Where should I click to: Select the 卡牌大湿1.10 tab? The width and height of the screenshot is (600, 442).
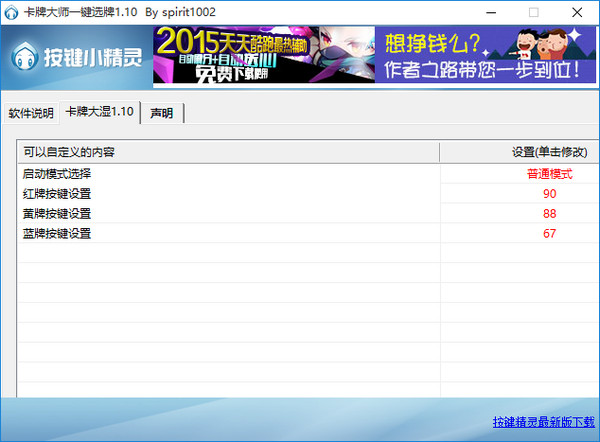coord(99,112)
